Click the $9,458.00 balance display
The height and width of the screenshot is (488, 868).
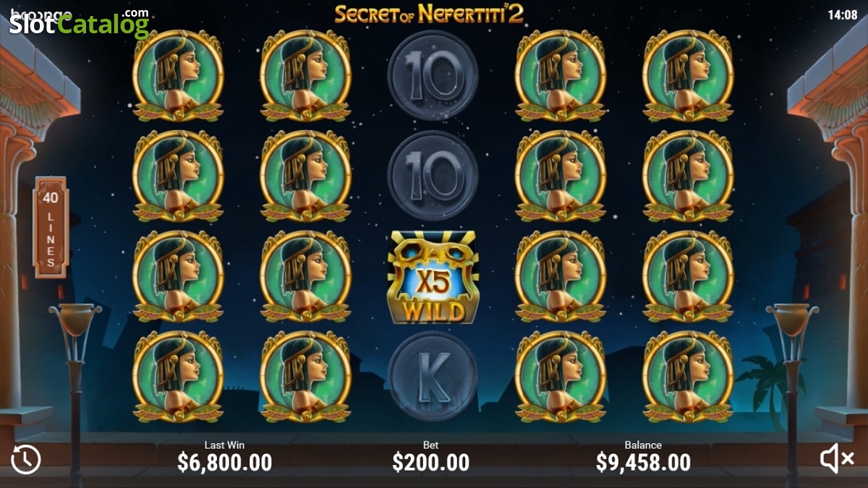(x=643, y=462)
